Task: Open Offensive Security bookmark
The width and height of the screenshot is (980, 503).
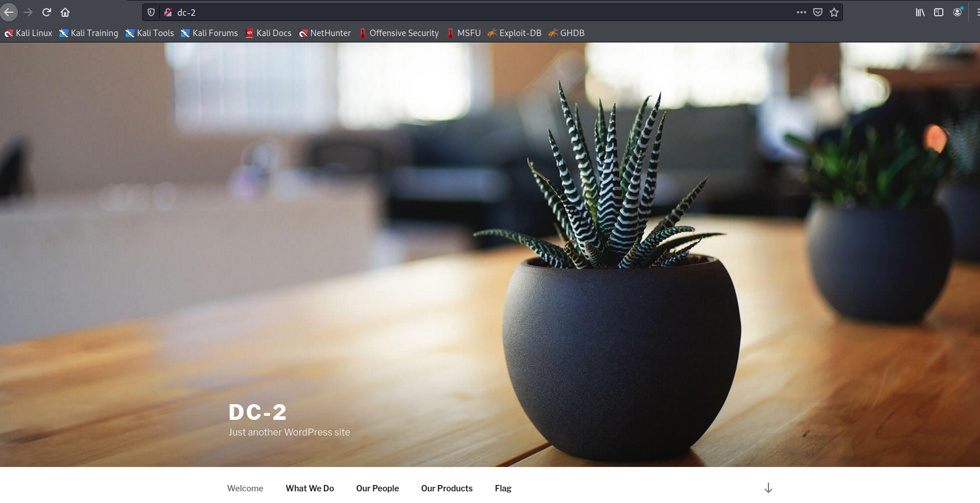Action: click(399, 33)
